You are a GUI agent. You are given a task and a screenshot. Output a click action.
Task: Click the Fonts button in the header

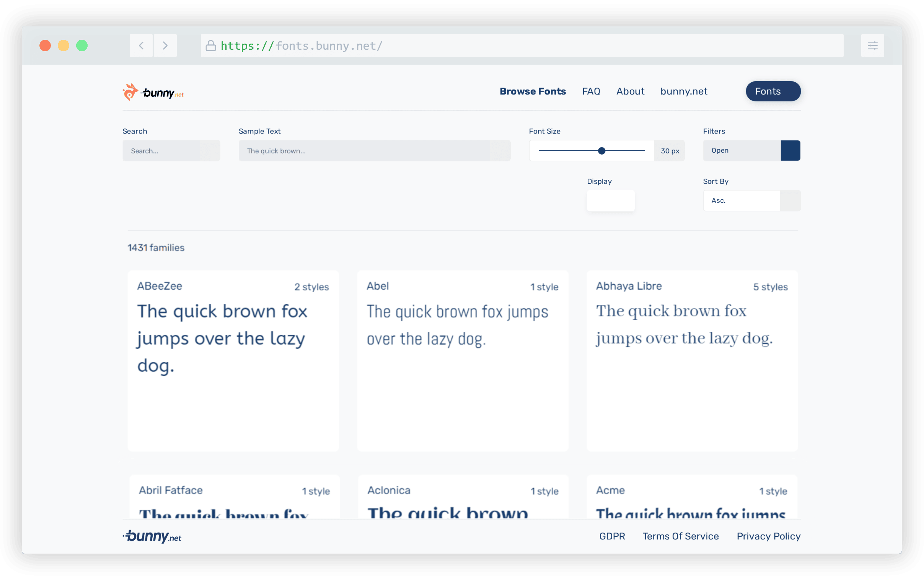(x=772, y=91)
